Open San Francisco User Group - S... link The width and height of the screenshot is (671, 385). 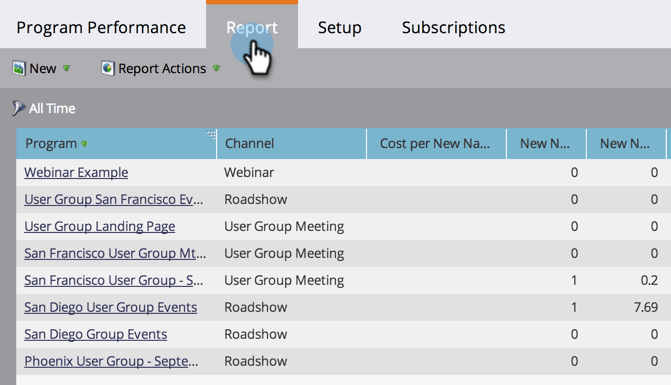(113, 280)
